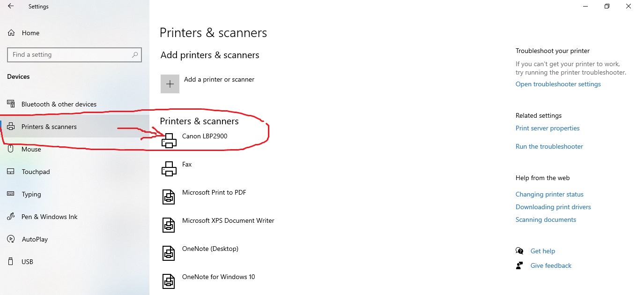The width and height of the screenshot is (644, 295).
Task: Click the Microsoft XPS Document Writer icon
Action: [169, 225]
